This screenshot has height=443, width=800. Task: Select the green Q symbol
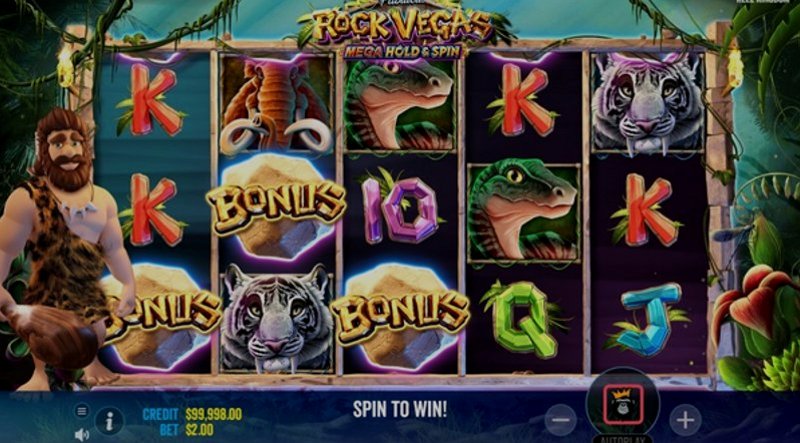[524, 318]
